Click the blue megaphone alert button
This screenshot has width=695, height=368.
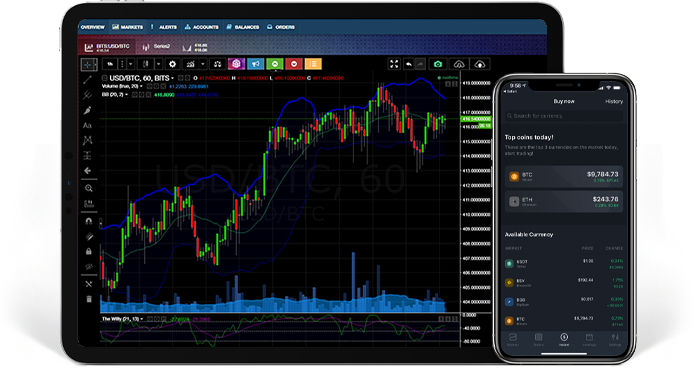click(x=256, y=64)
